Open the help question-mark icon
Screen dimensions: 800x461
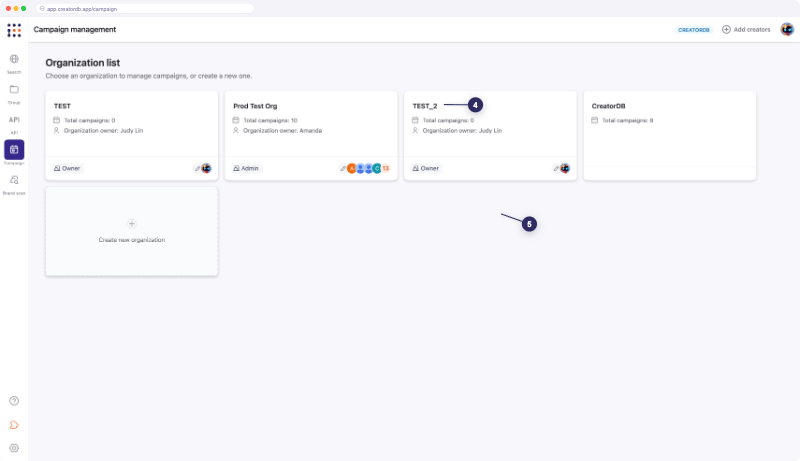click(x=14, y=401)
